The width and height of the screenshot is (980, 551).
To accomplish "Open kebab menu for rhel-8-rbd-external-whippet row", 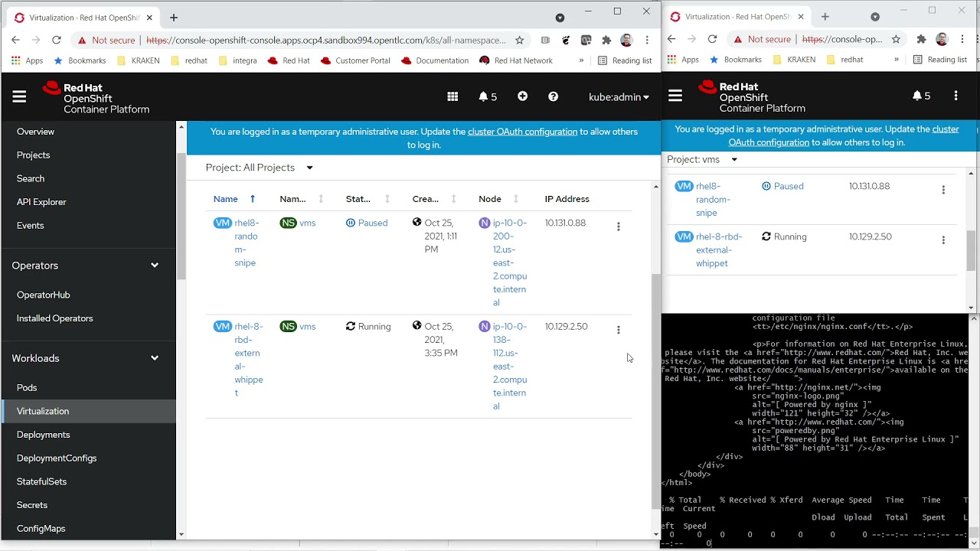I will [x=619, y=330].
